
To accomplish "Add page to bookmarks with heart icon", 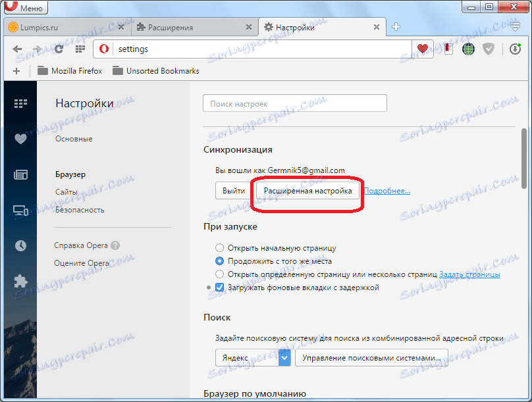I will point(423,49).
